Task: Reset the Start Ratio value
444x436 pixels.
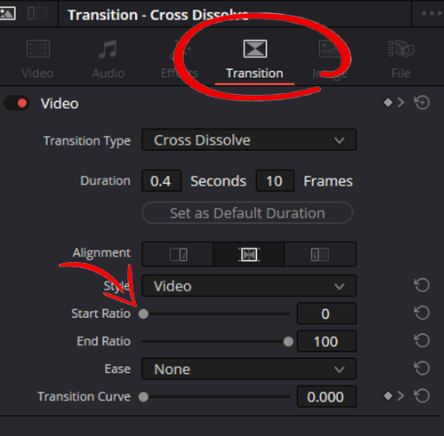Action: [x=422, y=313]
